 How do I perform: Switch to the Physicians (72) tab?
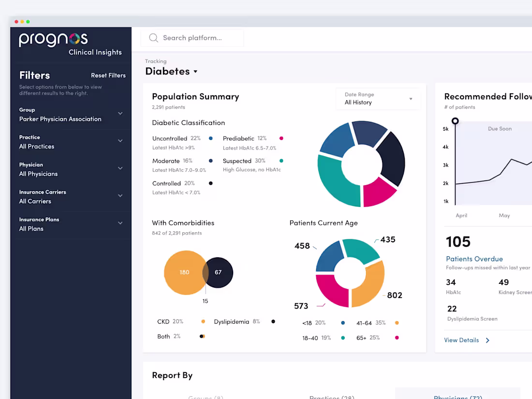pyautogui.click(x=458, y=396)
